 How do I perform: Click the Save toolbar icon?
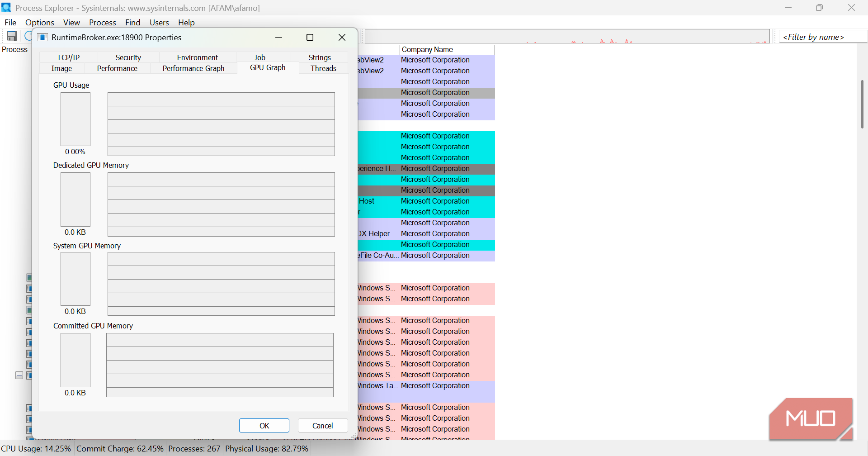tap(12, 36)
